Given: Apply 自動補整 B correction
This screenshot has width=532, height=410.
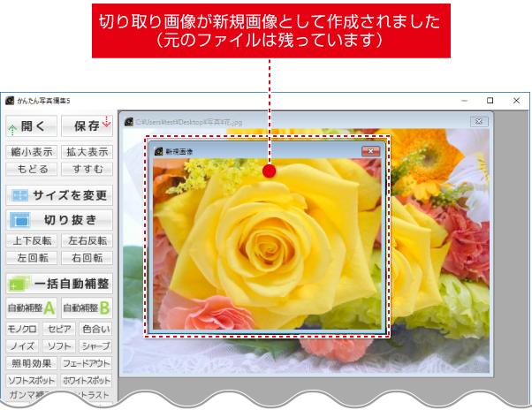Looking at the screenshot, I should point(87,307).
